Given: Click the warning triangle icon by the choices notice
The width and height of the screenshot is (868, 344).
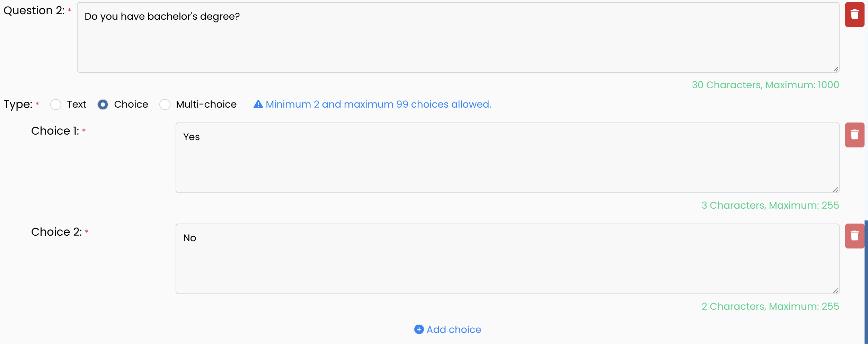Looking at the screenshot, I should click(x=258, y=104).
